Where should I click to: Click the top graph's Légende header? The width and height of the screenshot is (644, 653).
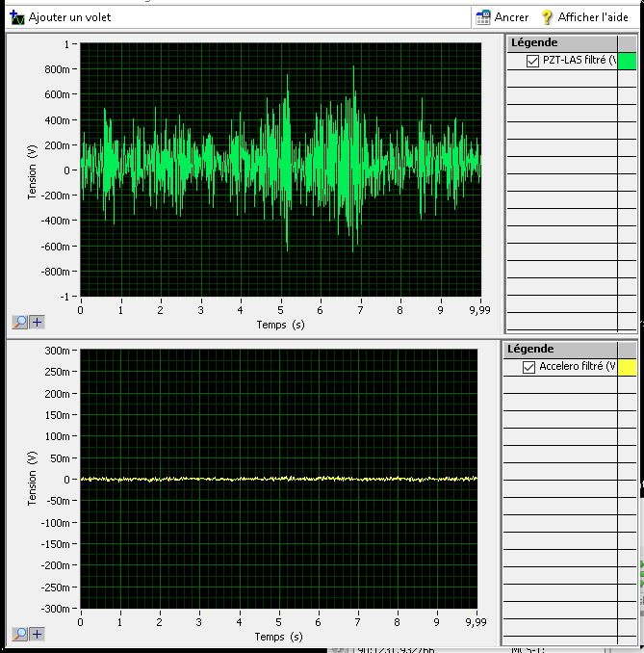(534, 42)
